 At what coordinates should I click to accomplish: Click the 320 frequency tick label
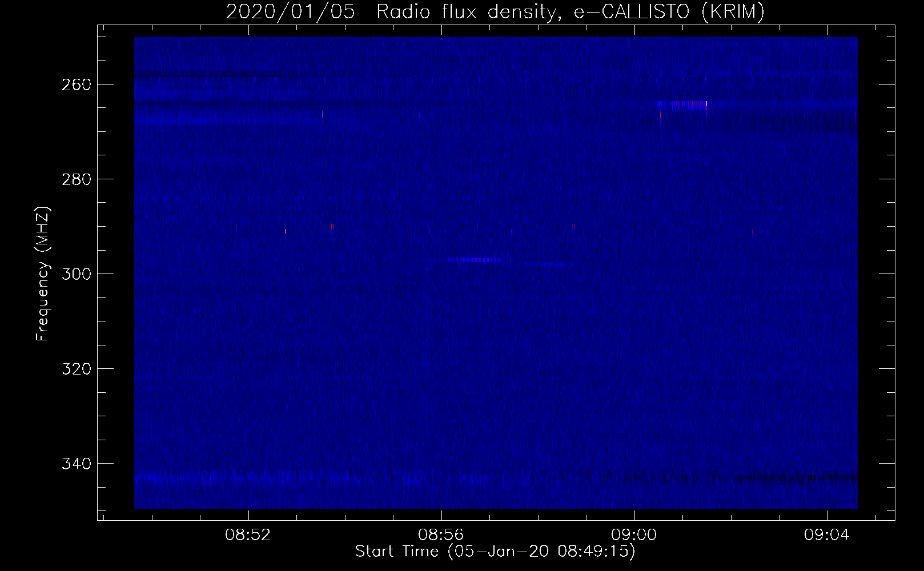tap(76, 369)
